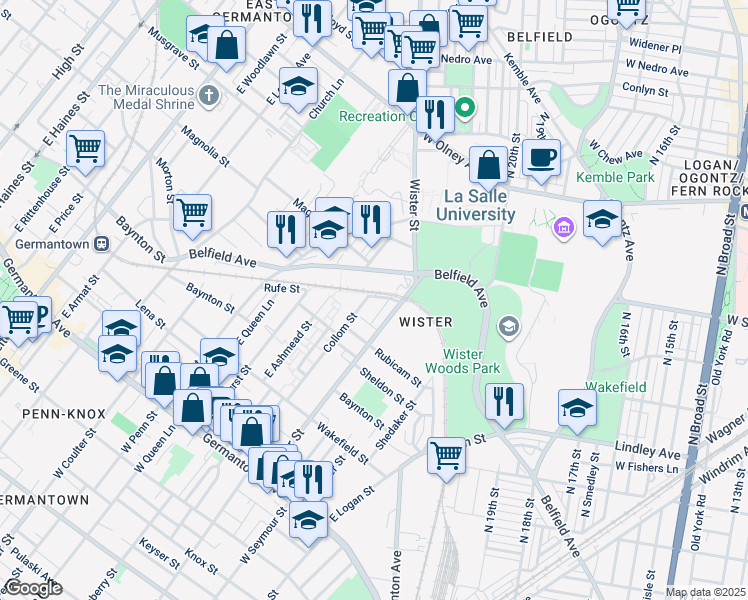Click the W Fishers Ln street label

coord(646,467)
